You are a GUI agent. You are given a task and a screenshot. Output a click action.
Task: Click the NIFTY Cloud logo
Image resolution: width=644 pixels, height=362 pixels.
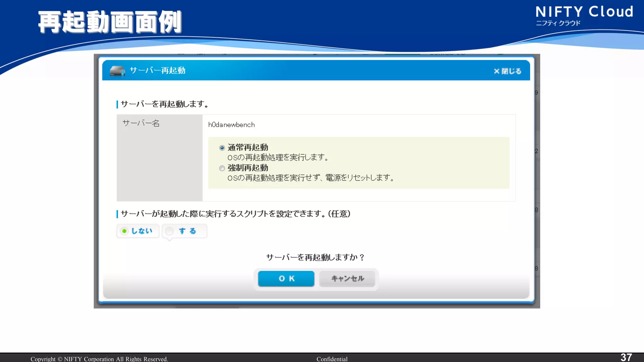[584, 15]
